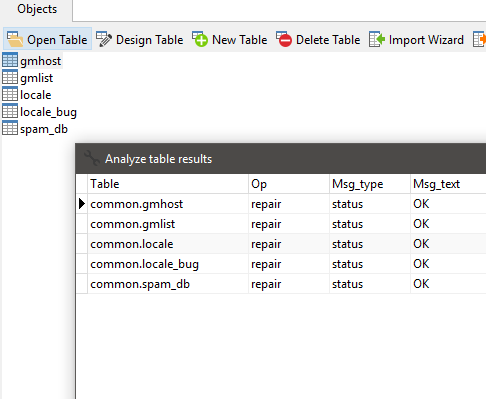Select locale_bug name in object list
This screenshot has width=486, height=399.
tap(48, 112)
